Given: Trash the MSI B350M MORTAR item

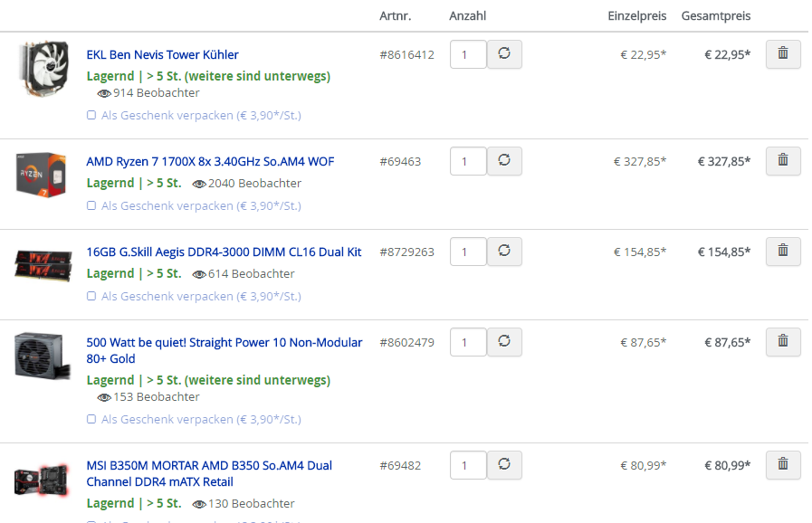Looking at the screenshot, I should pos(783,464).
